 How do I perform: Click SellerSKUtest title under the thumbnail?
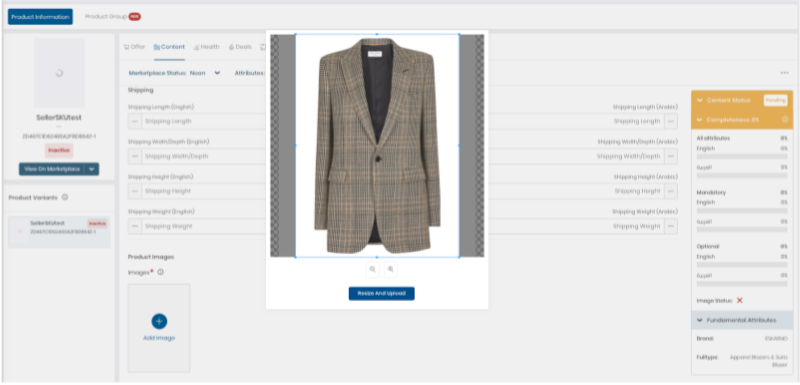click(x=59, y=118)
